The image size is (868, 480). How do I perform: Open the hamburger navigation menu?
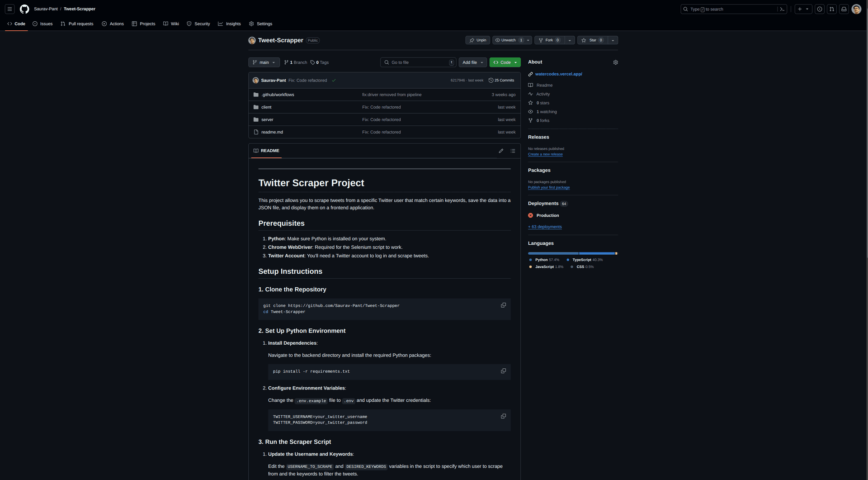[x=9, y=9]
